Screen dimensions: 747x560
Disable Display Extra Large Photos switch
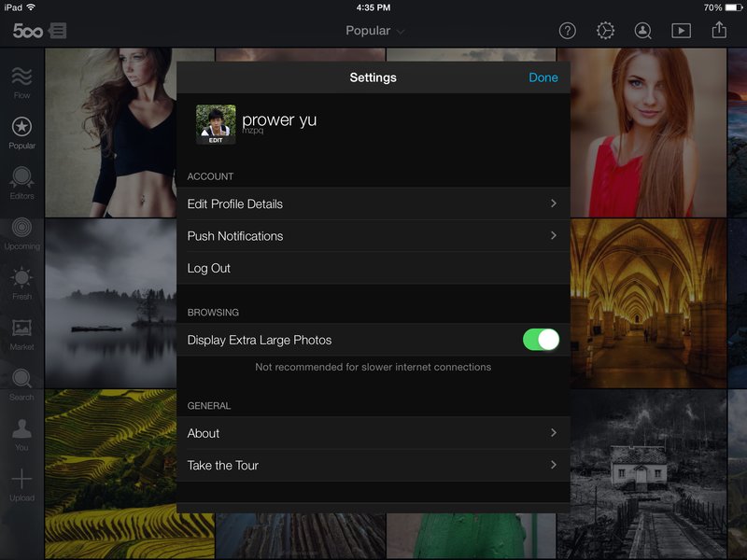[x=541, y=340]
